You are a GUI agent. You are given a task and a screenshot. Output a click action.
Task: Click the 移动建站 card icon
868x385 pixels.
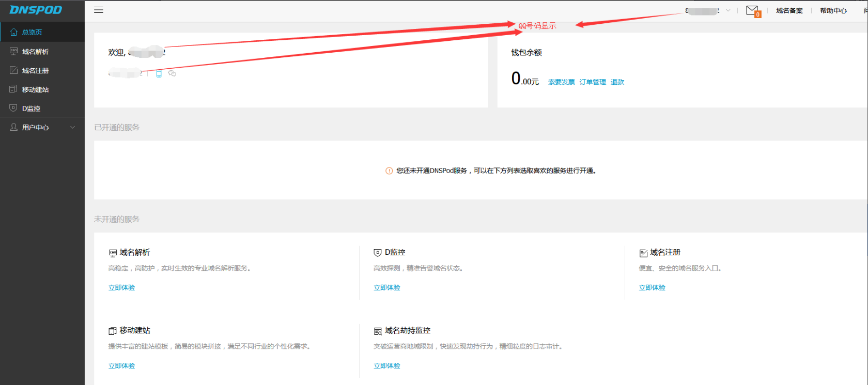point(113,331)
